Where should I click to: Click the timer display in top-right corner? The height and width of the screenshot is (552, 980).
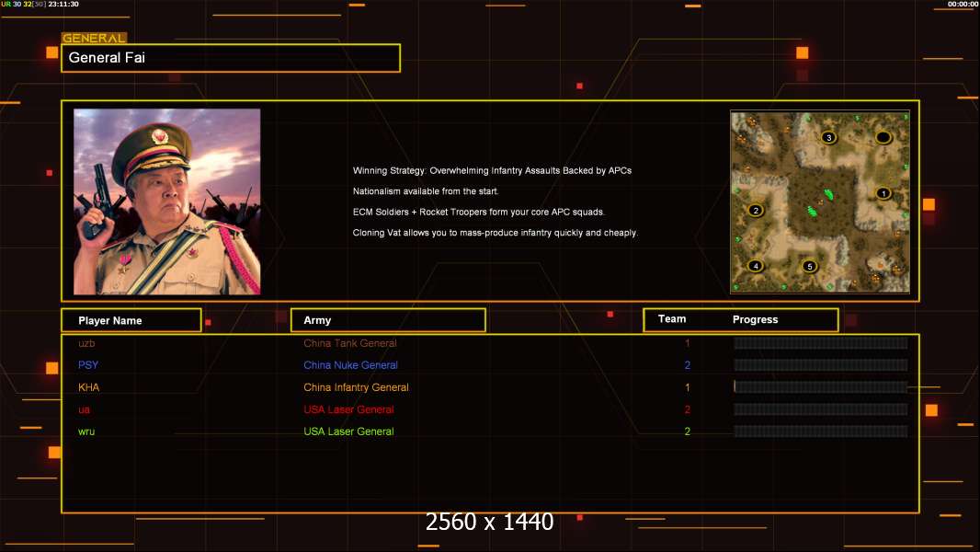click(x=963, y=5)
